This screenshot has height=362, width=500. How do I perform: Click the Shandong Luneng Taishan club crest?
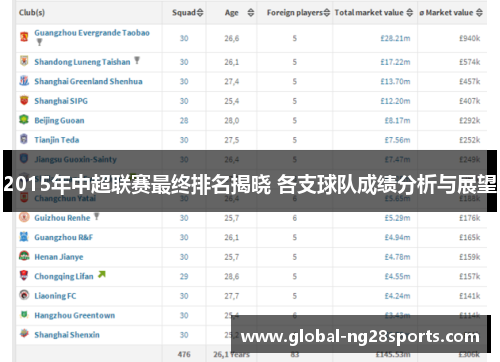(x=24, y=61)
